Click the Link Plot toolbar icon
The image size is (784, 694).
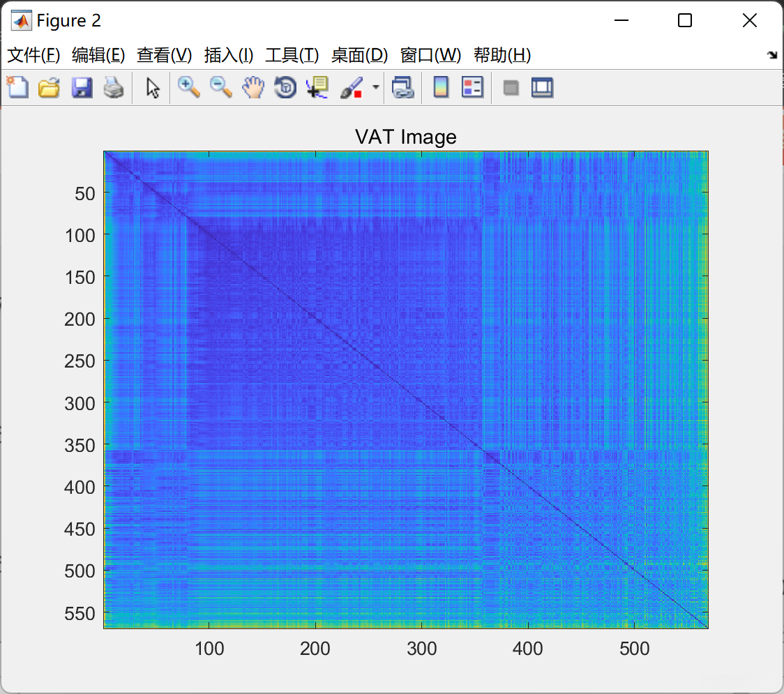402,87
